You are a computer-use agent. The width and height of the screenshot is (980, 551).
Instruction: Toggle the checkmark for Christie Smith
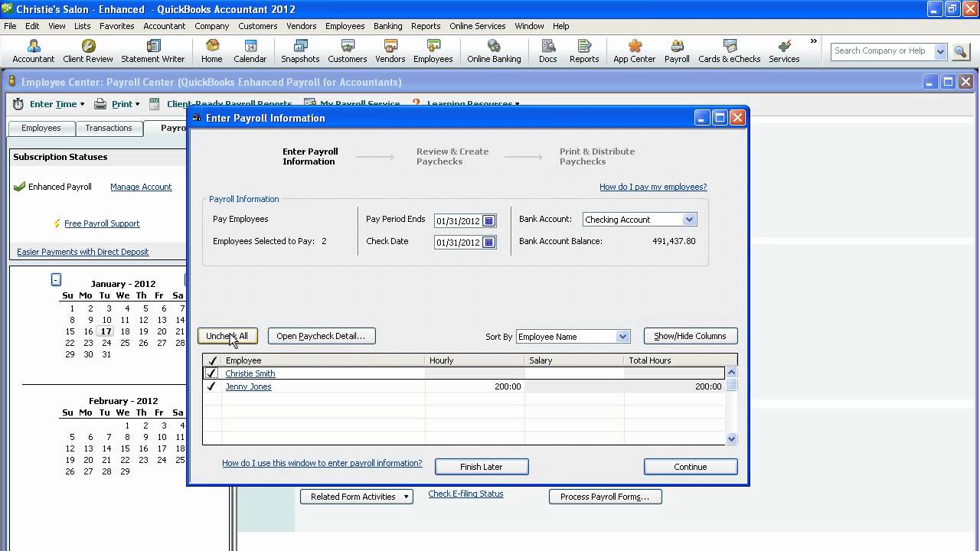(x=211, y=373)
